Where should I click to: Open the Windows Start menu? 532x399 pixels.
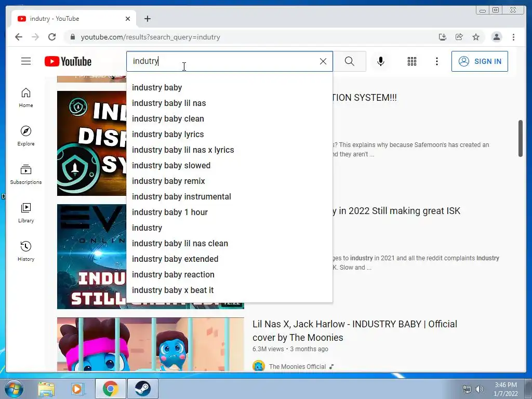[14, 389]
